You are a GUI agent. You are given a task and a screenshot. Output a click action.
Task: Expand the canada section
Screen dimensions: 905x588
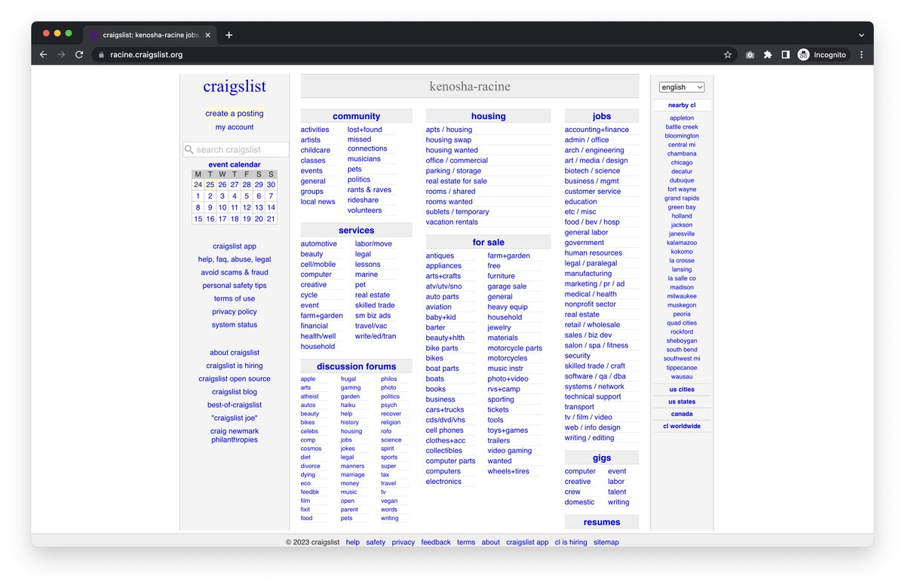pos(682,414)
